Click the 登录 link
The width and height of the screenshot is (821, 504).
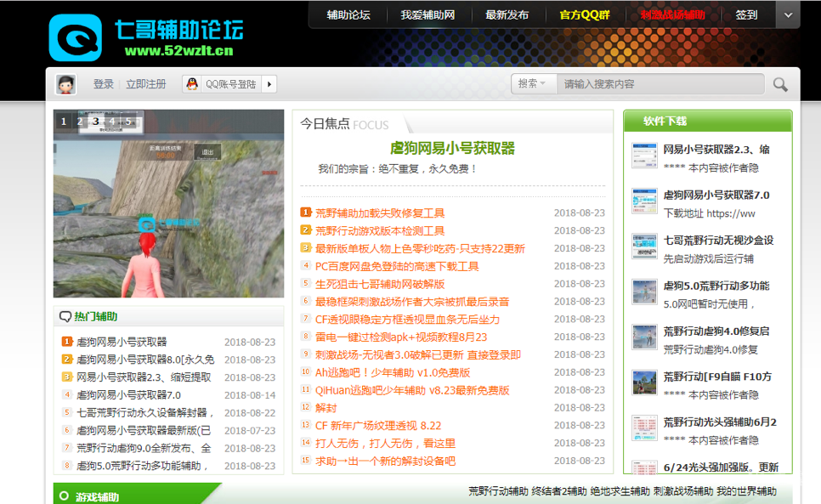103,84
